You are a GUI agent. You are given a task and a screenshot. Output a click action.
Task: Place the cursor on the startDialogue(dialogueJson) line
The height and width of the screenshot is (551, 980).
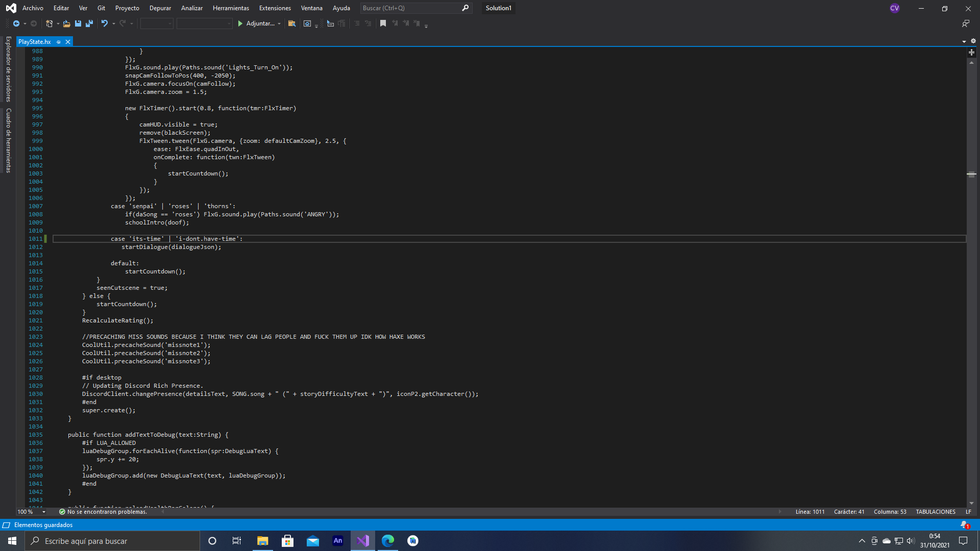[x=171, y=247]
